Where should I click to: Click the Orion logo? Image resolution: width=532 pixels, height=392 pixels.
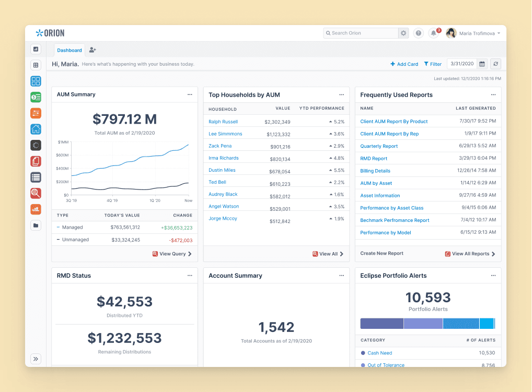pyautogui.click(x=50, y=33)
